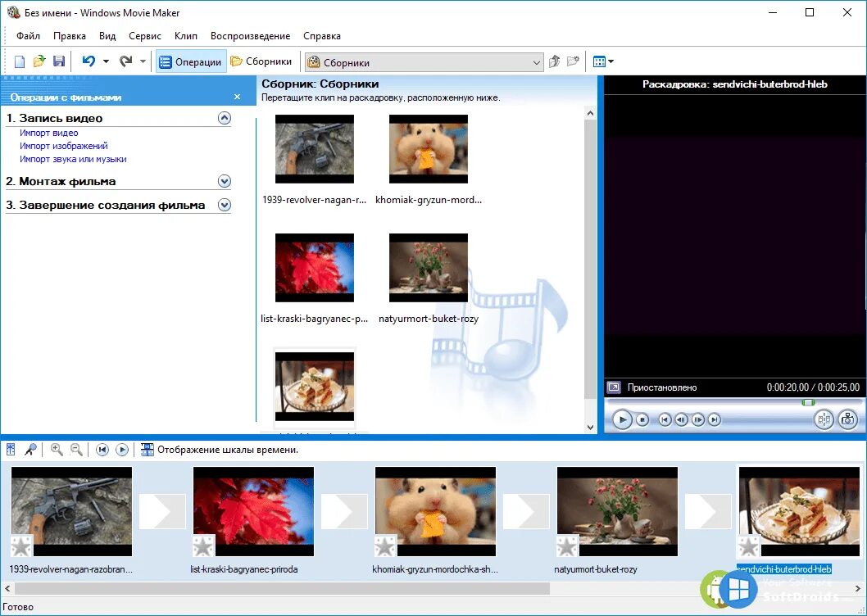867x616 pixels.
Task: Expand the Завершение создания фильма section
Action: tap(224, 205)
